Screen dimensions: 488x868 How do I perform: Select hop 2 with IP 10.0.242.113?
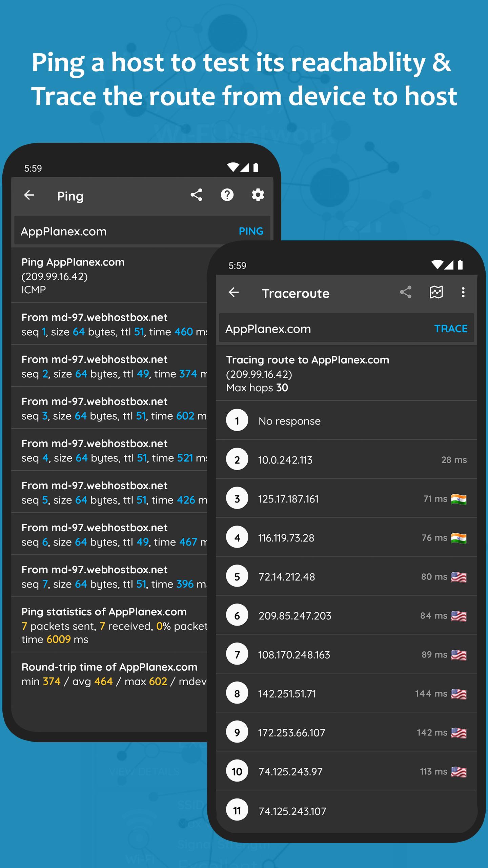346,460
